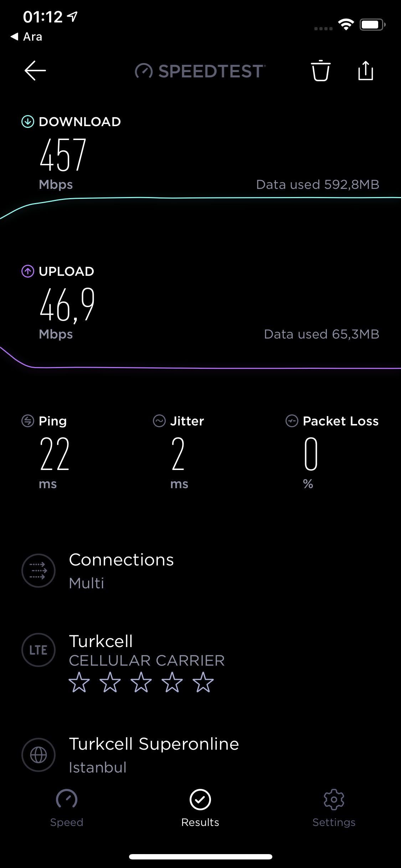
Task: Tap the Packet Loss icon
Action: click(292, 421)
